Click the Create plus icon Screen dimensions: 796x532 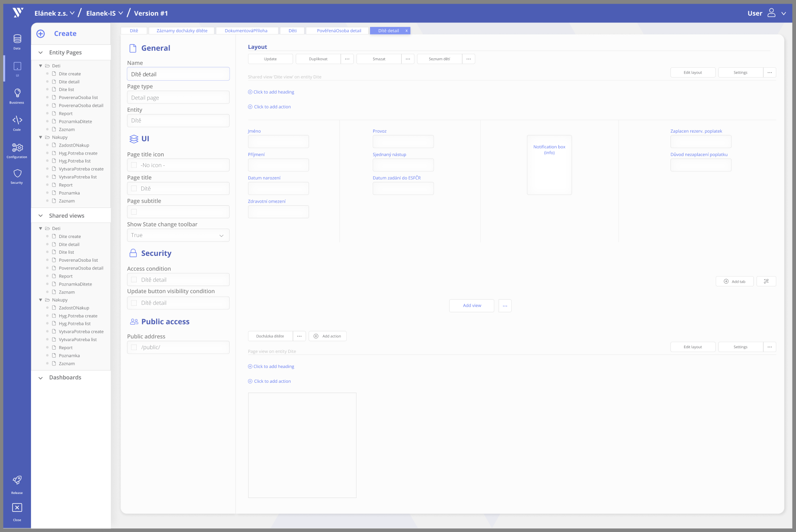click(41, 34)
